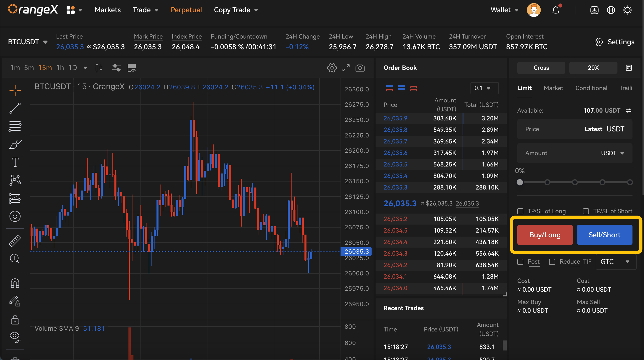Show bids-only order book view

(x=402, y=88)
